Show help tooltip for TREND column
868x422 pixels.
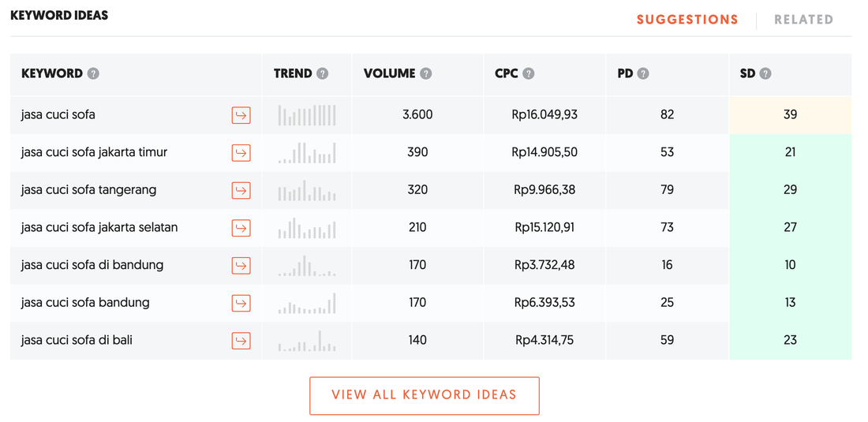tap(322, 73)
